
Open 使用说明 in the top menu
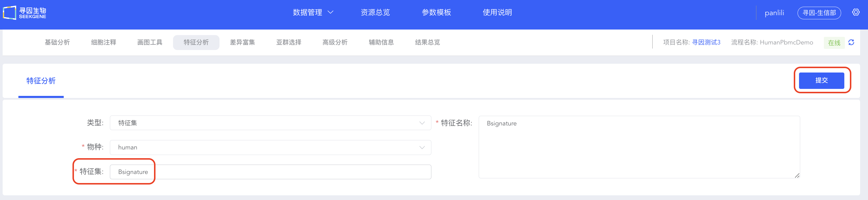pyautogui.click(x=497, y=13)
